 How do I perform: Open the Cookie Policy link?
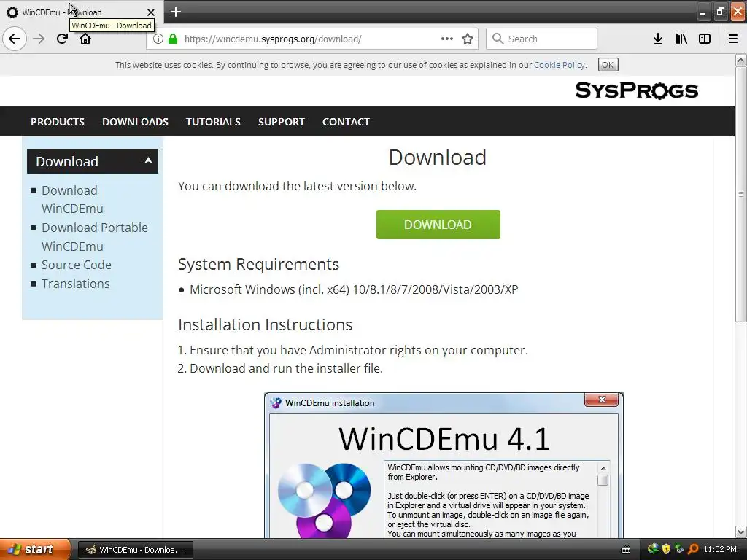pos(560,65)
